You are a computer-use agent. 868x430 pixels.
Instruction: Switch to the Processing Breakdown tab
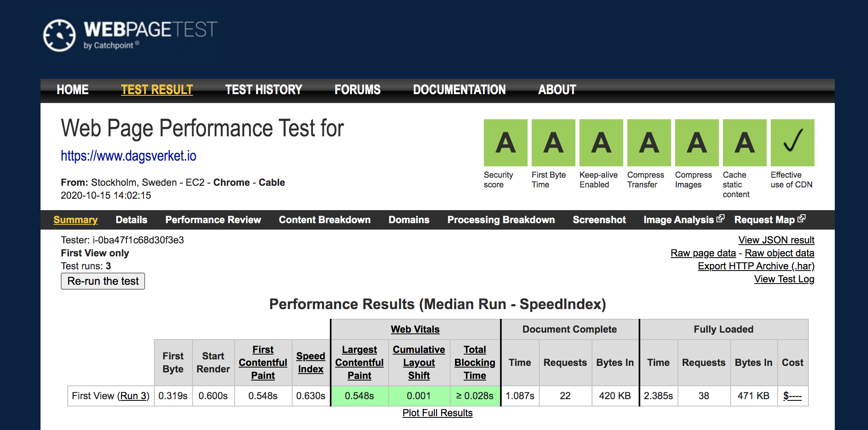pyautogui.click(x=501, y=220)
